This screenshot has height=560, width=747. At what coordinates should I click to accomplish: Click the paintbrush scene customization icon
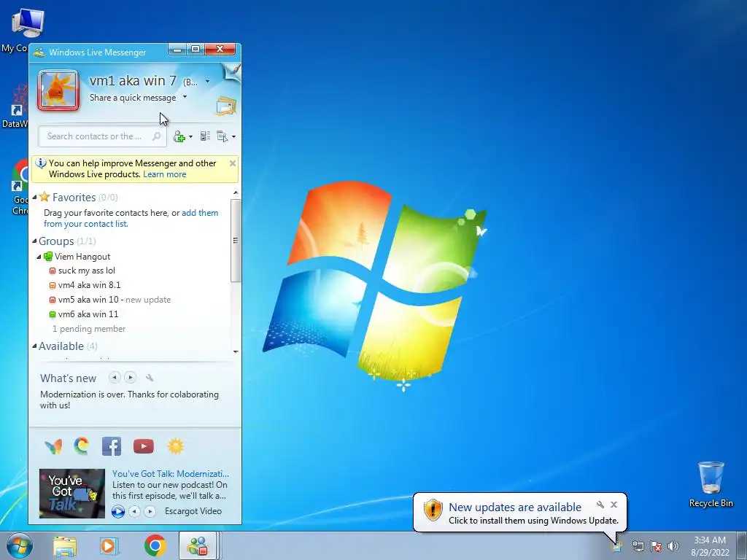pyautogui.click(x=233, y=71)
